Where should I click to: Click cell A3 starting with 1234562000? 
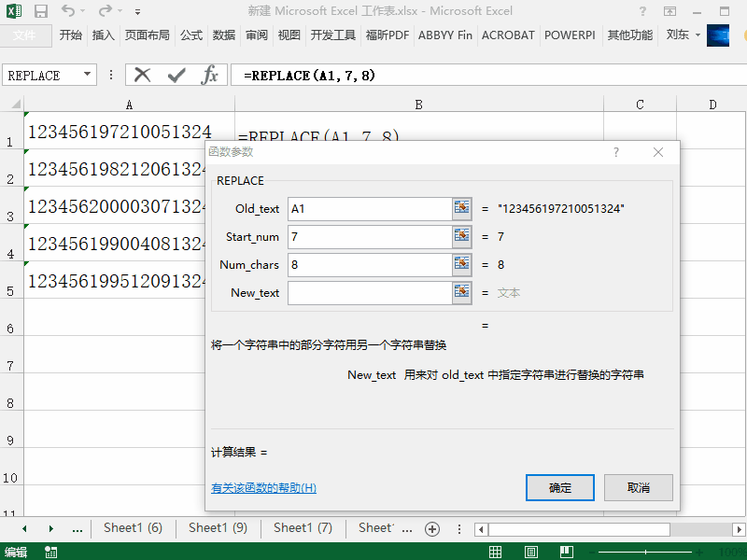coord(114,205)
